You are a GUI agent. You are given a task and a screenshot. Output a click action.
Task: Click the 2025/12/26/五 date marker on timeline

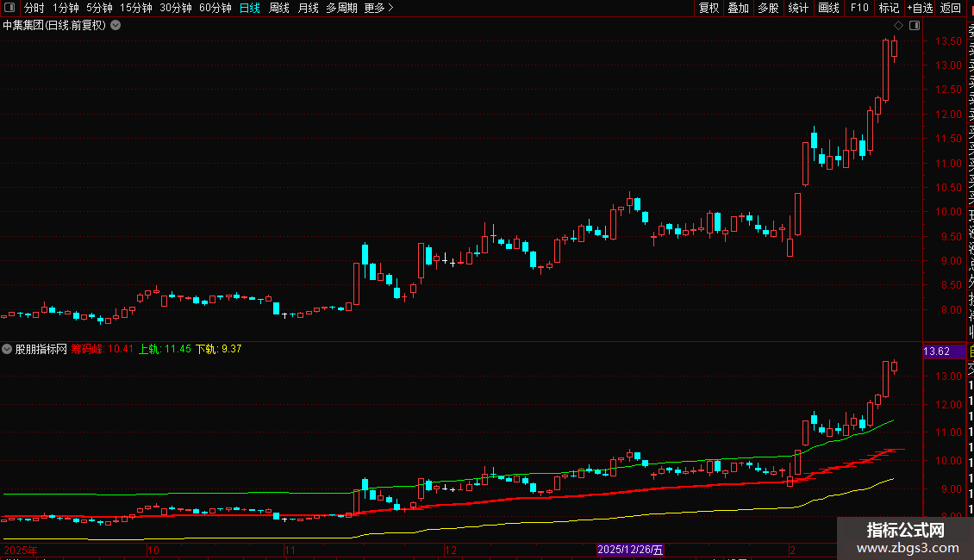630,550
